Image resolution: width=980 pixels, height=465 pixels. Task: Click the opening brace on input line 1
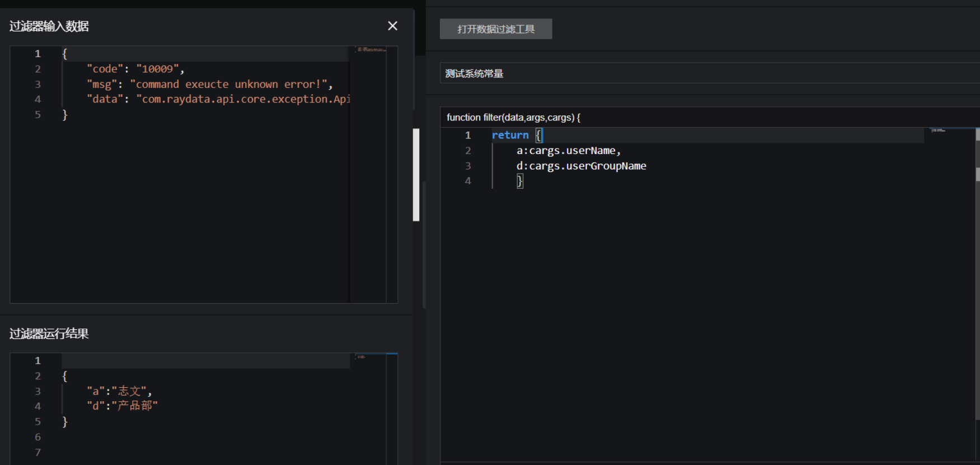(x=65, y=54)
